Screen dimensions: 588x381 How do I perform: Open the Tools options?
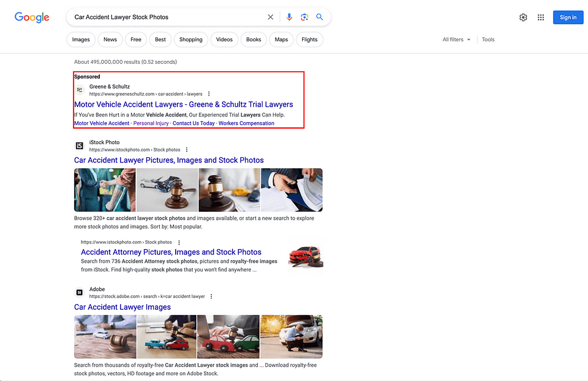point(488,40)
